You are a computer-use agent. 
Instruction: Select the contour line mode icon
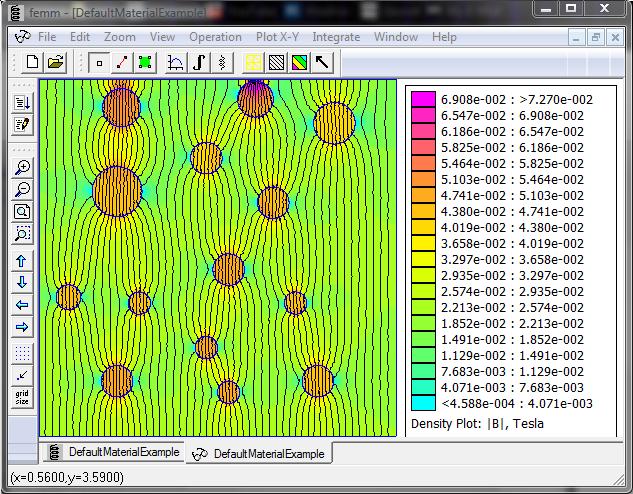point(122,63)
